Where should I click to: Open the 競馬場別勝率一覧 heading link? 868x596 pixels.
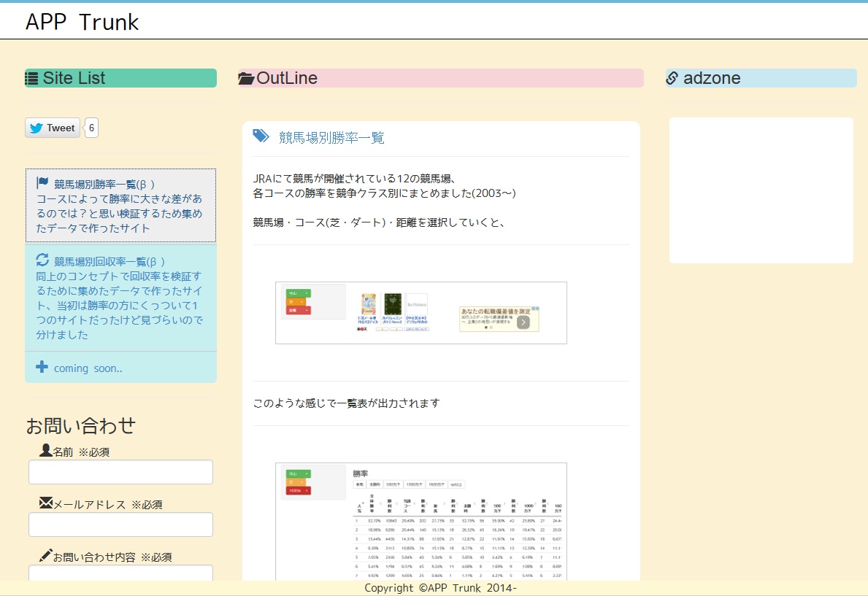coord(331,138)
